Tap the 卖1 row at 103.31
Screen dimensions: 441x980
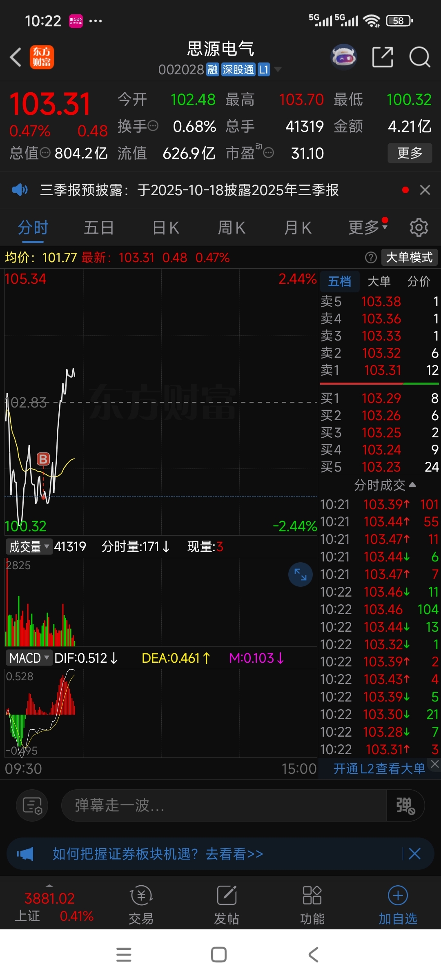(379, 370)
